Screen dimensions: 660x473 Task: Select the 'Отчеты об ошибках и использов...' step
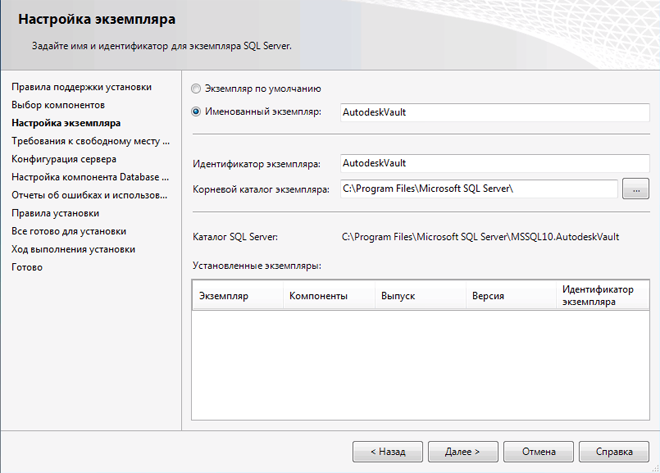(x=89, y=195)
